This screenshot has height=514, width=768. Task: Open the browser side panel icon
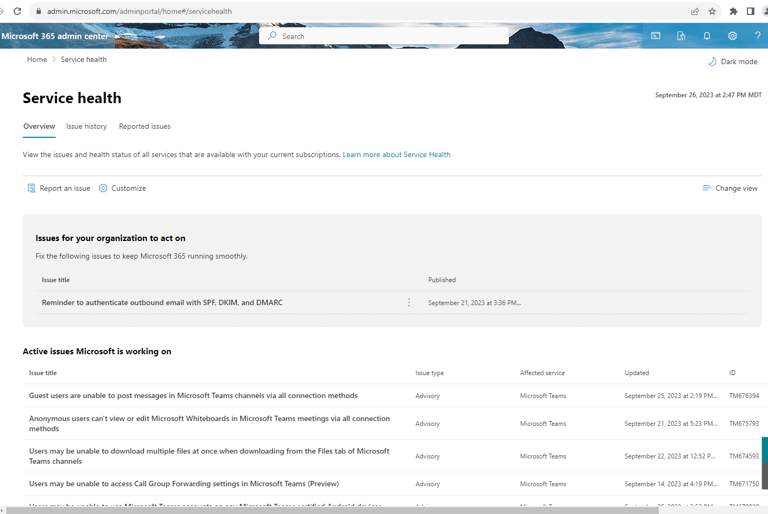[x=750, y=11]
